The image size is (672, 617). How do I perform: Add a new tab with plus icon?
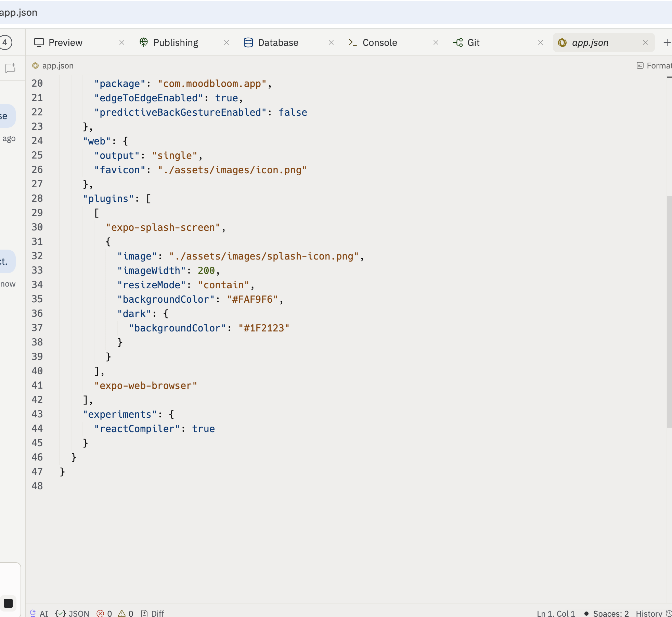(667, 43)
